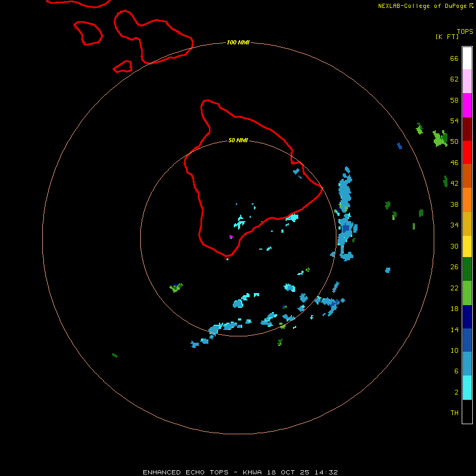Click the 2 value on the legend scale
Viewport: 476px width, 476px height.
(456, 392)
